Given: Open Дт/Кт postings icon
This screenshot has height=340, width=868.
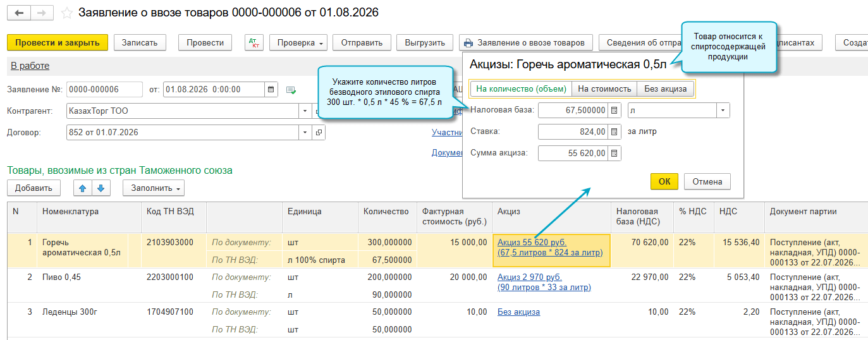Looking at the screenshot, I should [x=254, y=43].
